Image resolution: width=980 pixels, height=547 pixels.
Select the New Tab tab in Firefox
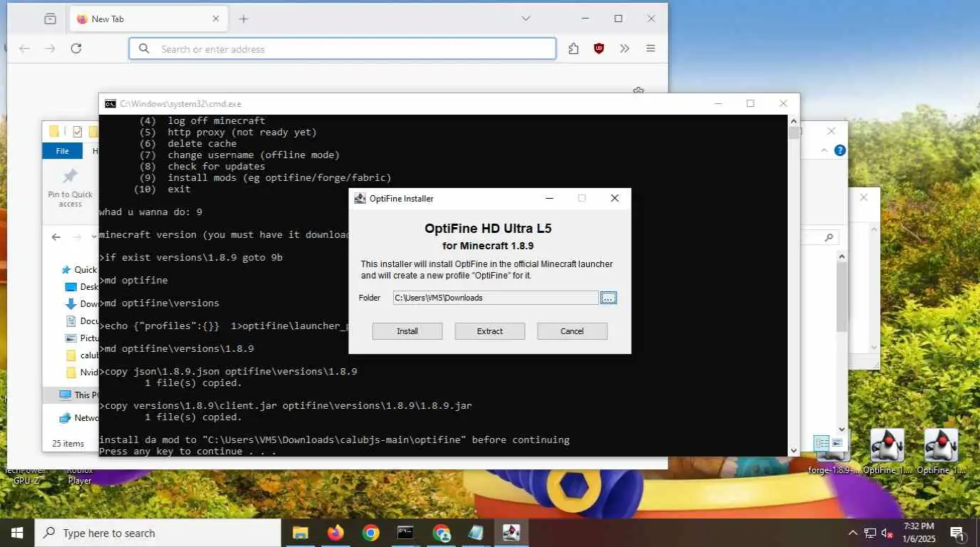tap(148, 19)
